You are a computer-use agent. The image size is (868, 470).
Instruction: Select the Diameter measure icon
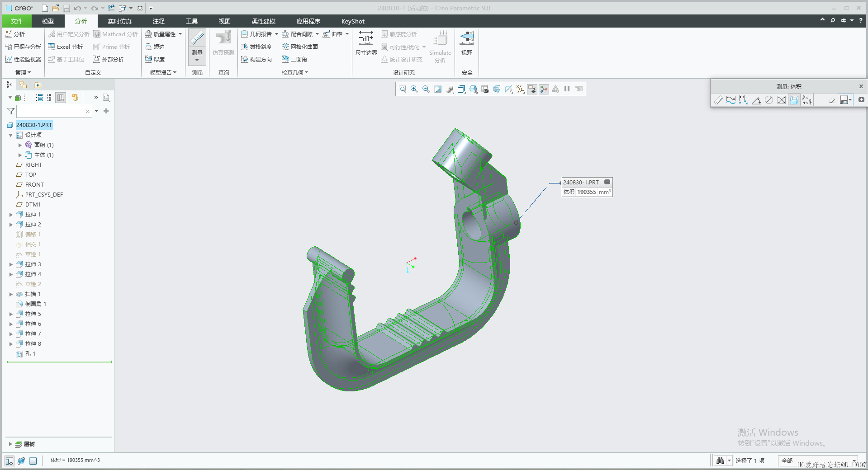[769, 100]
